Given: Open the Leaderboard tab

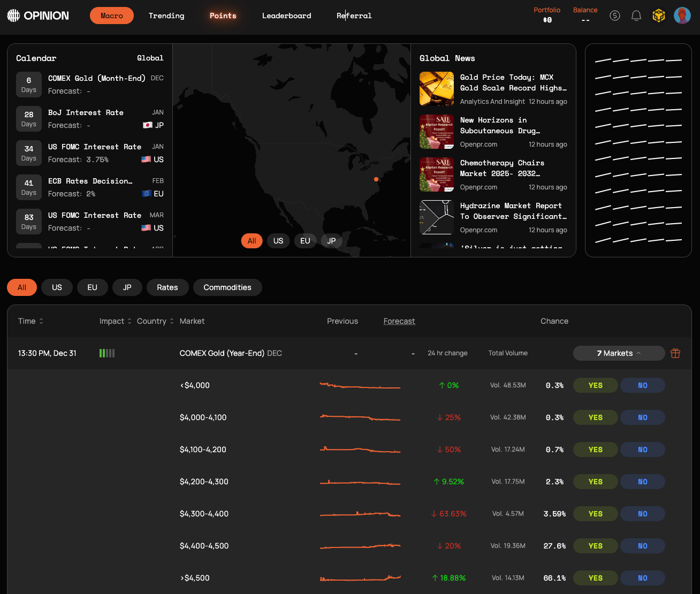Looking at the screenshot, I should [286, 16].
